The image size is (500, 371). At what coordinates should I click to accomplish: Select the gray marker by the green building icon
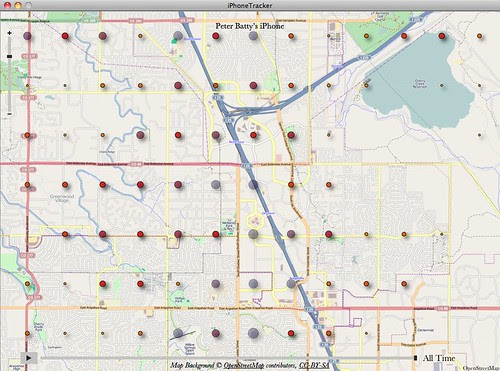178,35
